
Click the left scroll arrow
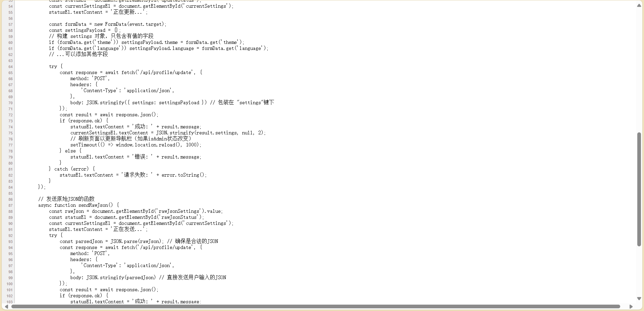click(x=6, y=307)
